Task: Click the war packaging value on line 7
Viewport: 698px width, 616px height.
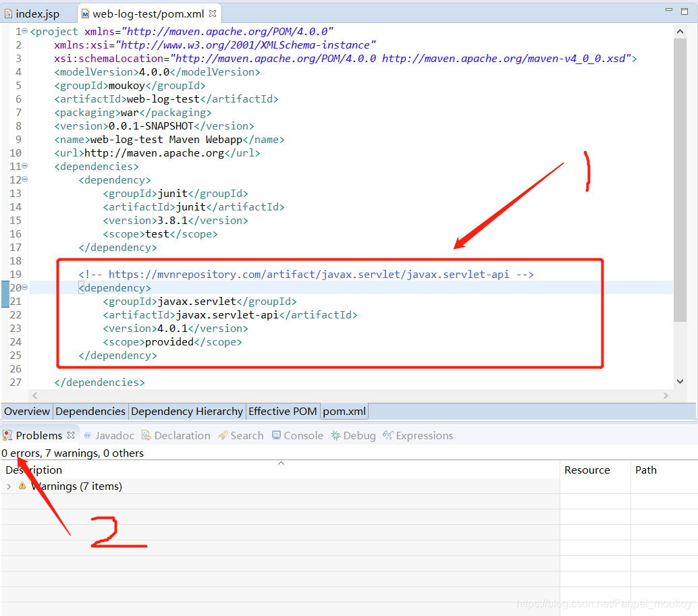Action: point(130,113)
